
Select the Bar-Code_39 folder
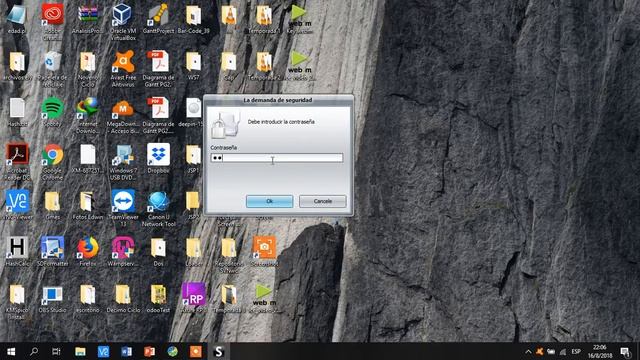[193, 18]
